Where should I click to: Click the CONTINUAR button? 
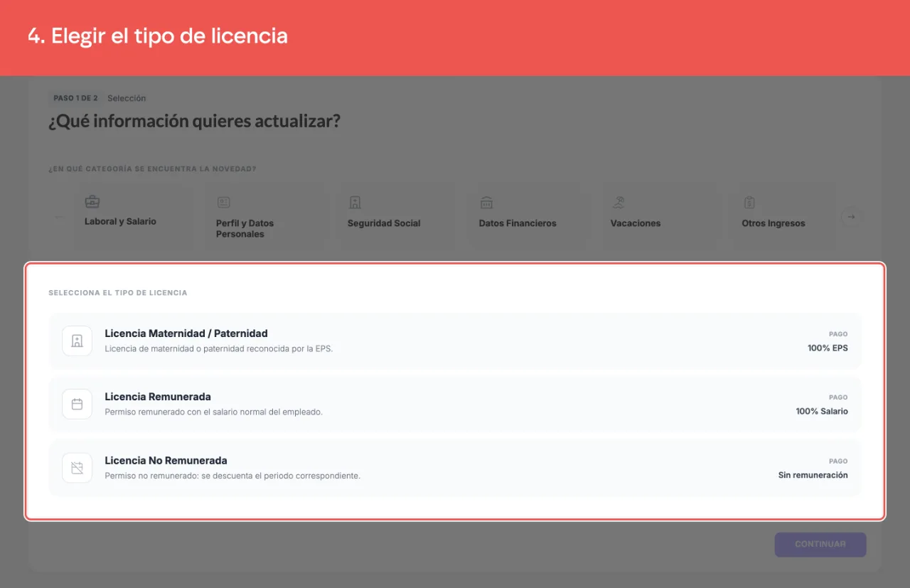pos(820,545)
